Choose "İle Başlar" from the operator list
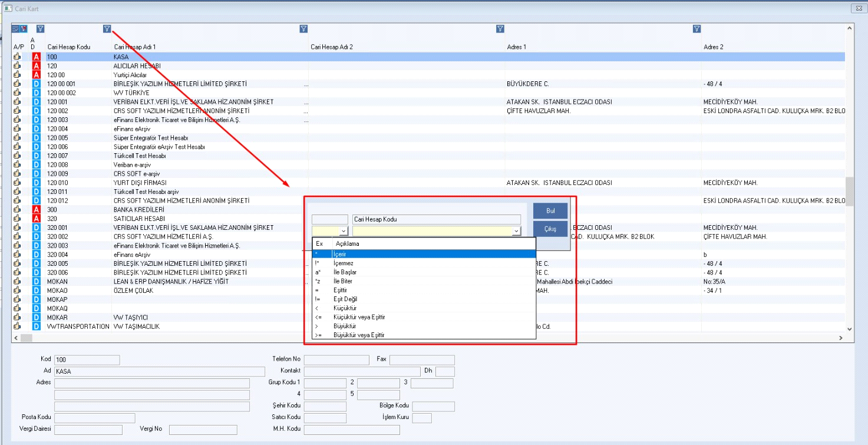The width and height of the screenshot is (868, 445). tap(345, 272)
